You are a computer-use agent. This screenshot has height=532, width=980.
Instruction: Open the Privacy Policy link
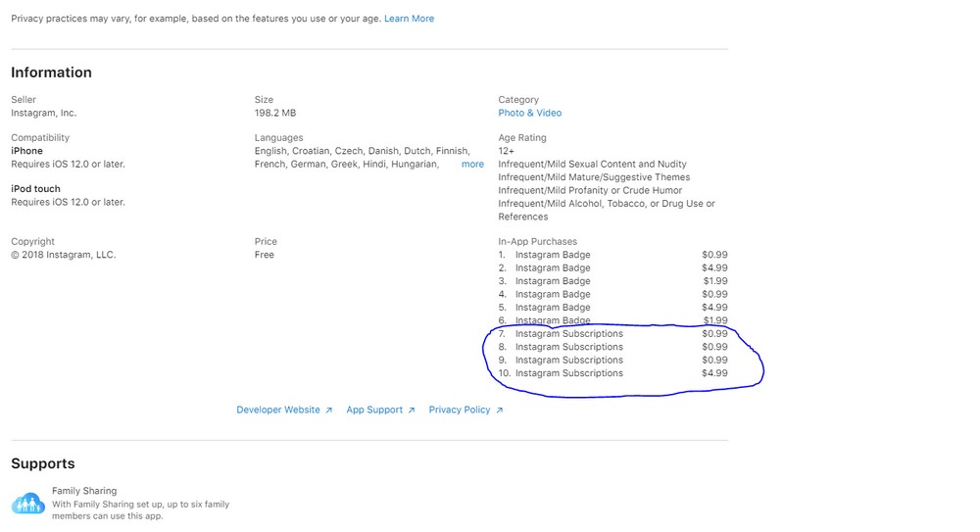460,411
